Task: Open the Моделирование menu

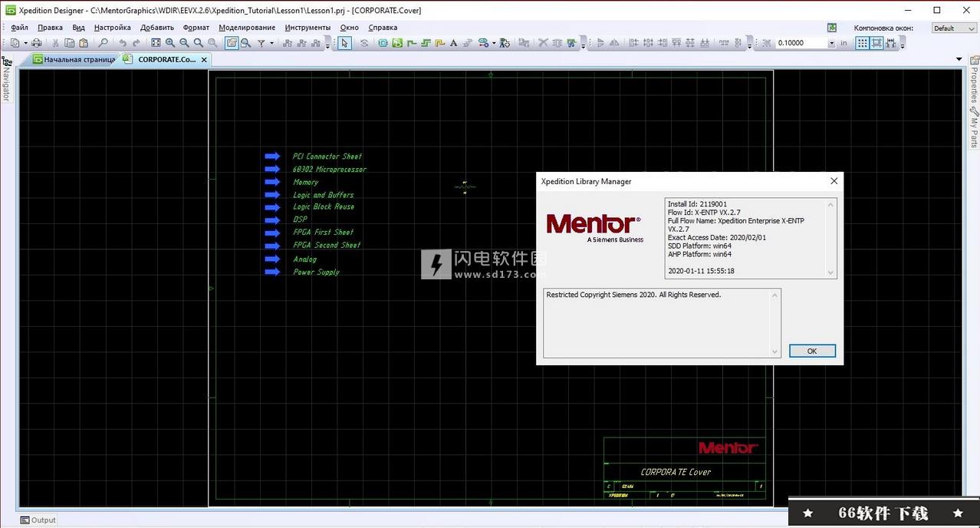Action: coord(247,28)
